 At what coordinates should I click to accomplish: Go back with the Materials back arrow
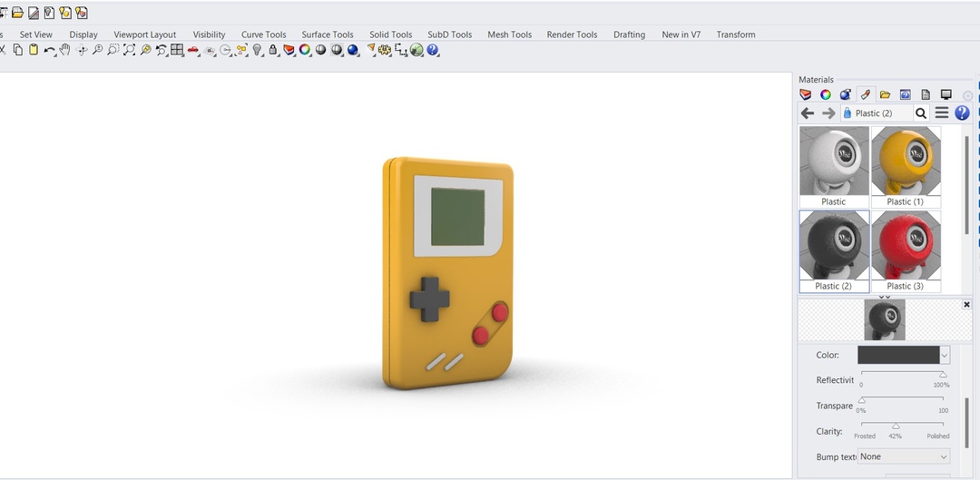click(x=808, y=113)
